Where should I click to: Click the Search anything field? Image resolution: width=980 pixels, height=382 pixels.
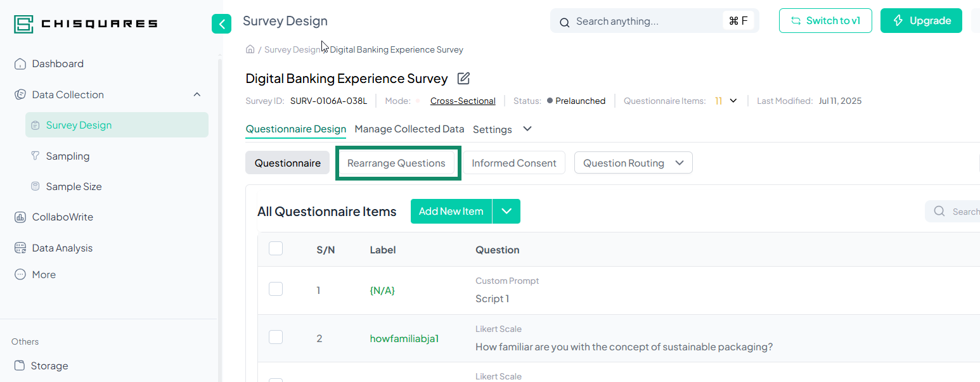coord(647,22)
